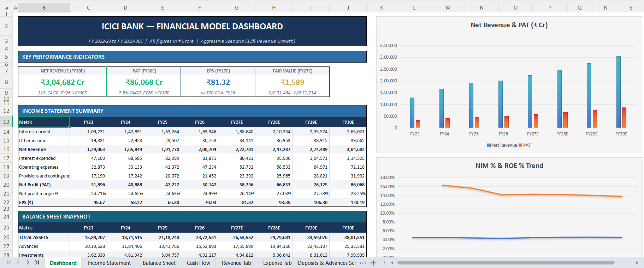Select the Metric header cell B13
Image resolution: width=644 pixels, height=268 pixels.
point(44,122)
